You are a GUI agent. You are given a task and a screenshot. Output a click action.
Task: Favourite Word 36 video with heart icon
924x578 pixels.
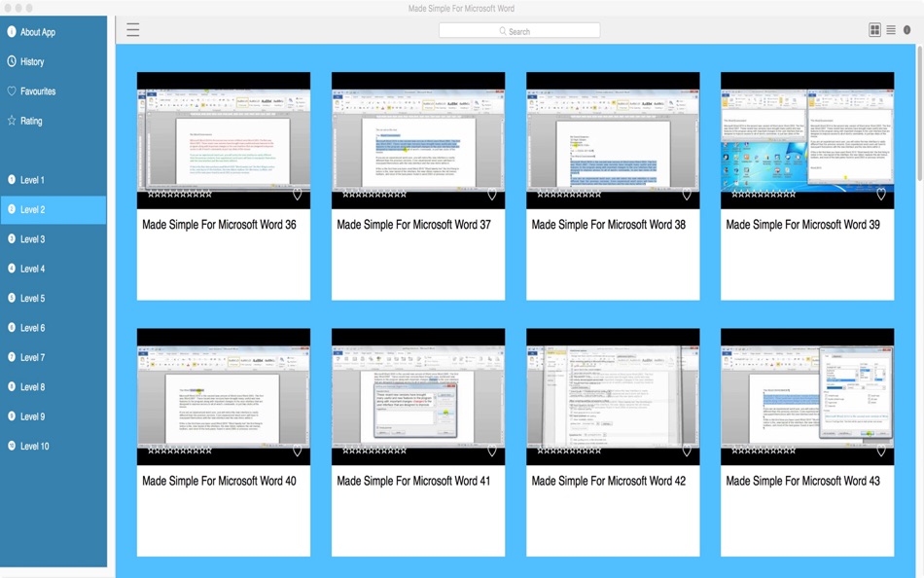(298, 194)
